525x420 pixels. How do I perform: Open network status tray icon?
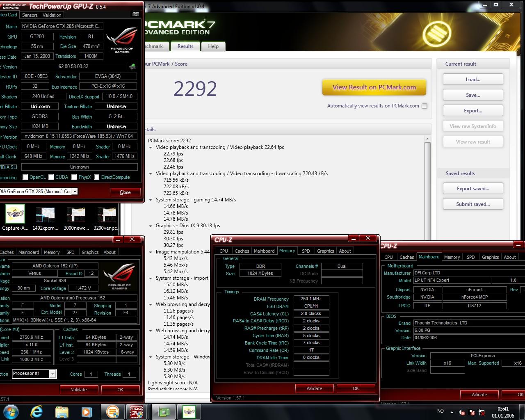tap(482, 412)
